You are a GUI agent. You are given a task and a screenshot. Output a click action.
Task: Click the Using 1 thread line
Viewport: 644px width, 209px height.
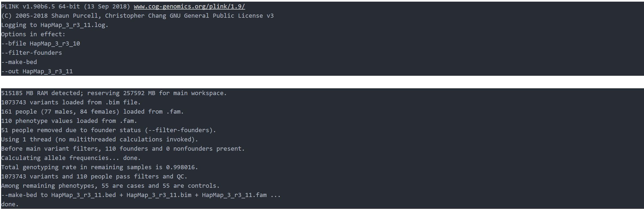coord(100,139)
